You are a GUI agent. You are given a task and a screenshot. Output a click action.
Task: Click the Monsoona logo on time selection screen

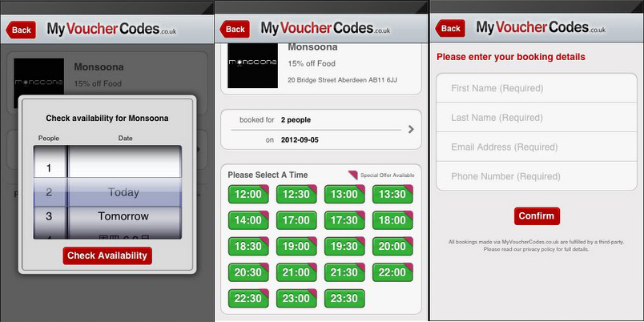click(252, 66)
